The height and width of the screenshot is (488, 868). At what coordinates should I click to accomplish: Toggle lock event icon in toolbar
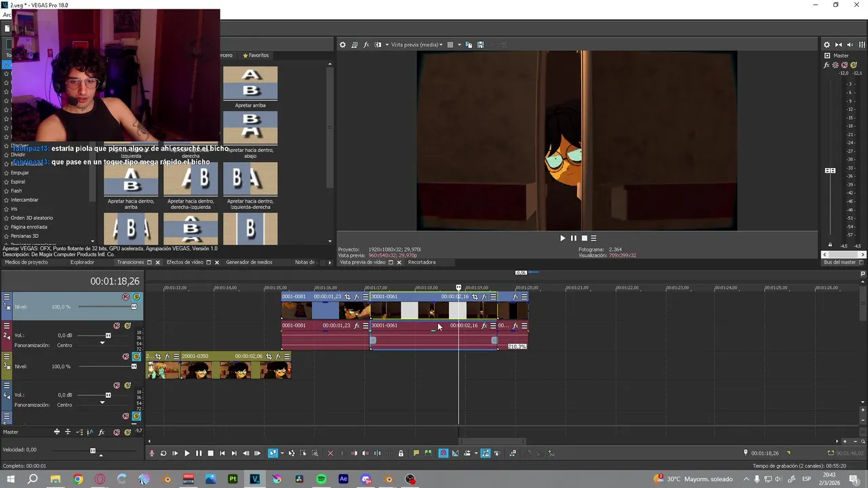pyautogui.click(x=401, y=453)
